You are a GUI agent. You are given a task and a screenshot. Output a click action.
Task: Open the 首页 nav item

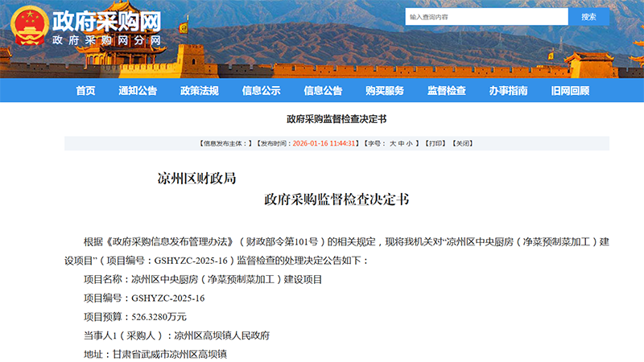(x=85, y=91)
